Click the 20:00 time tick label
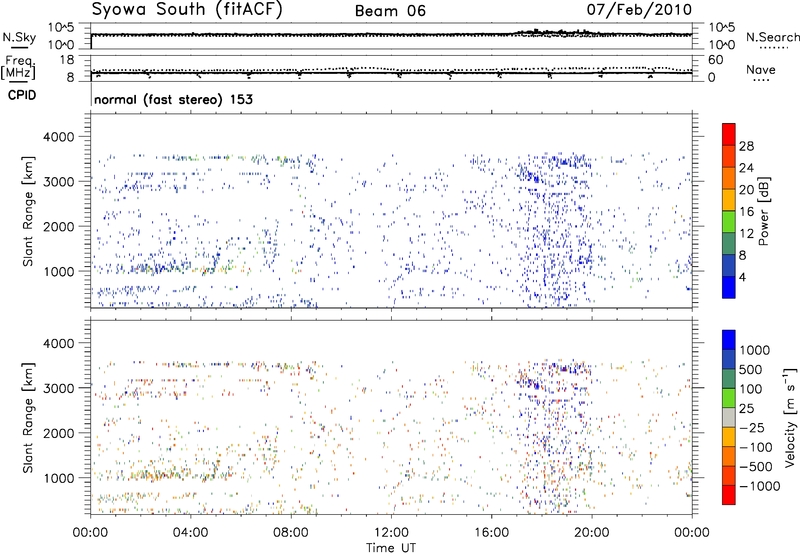Image resolution: width=800 pixels, height=554 pixels. [592, 533]
